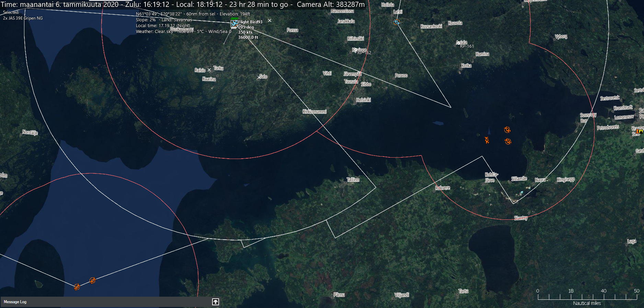Select the lower circled orange aircraft group north of Sillamäe

point(508,141)
